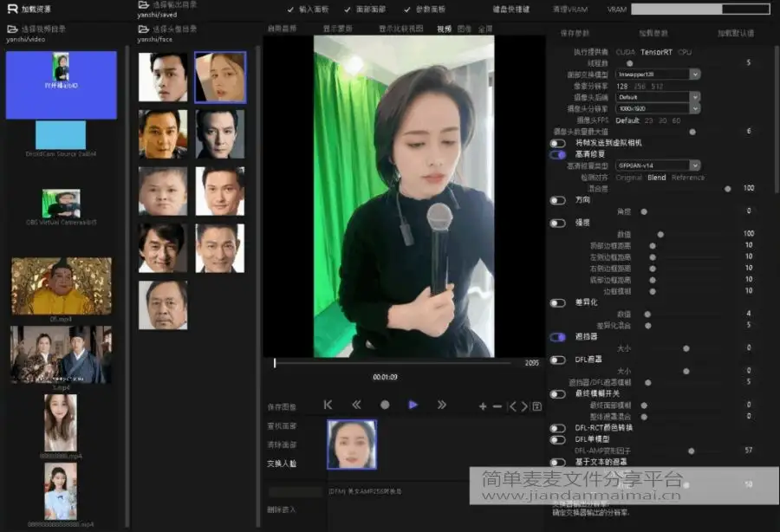Image resolution: width=780 pixels, height=532 pixels.
Task: Go to the previous marker
Action: point(513,406)
